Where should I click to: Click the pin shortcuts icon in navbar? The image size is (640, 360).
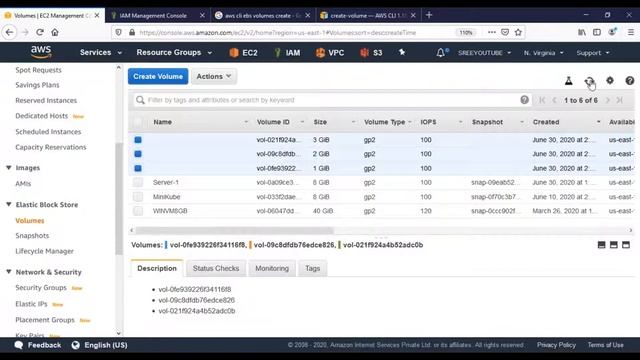coord(402,52)
